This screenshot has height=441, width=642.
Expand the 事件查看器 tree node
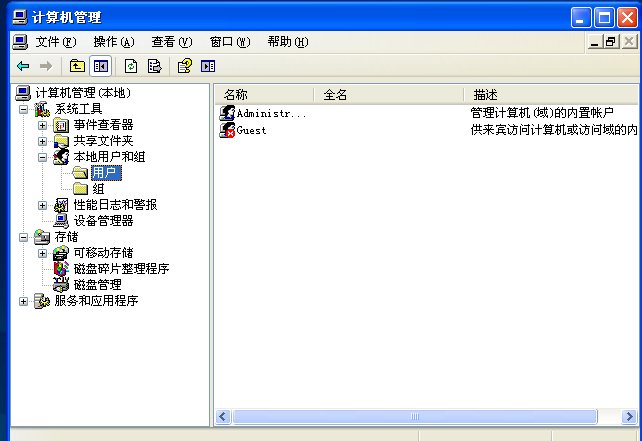[x=42, y=125]
